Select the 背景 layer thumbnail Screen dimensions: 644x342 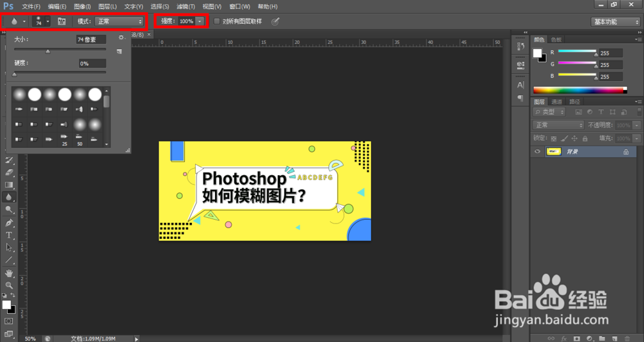pos(553,151)
